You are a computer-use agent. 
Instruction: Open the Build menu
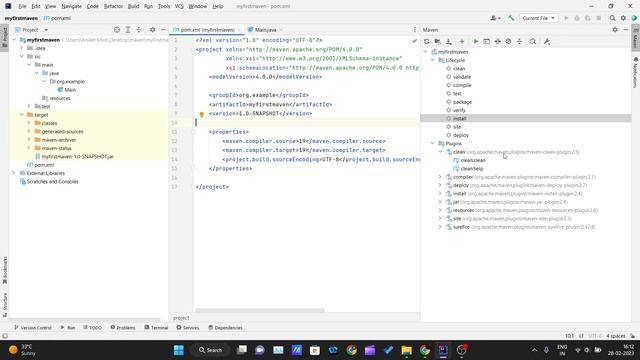coord(133,6)
